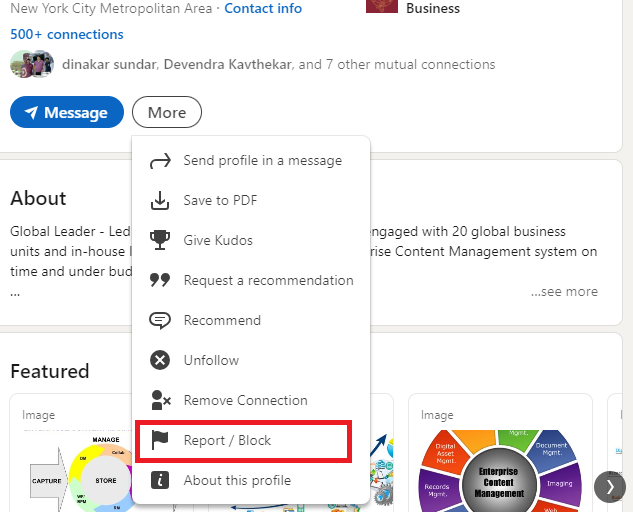Click the school logo next to Business

381,6
